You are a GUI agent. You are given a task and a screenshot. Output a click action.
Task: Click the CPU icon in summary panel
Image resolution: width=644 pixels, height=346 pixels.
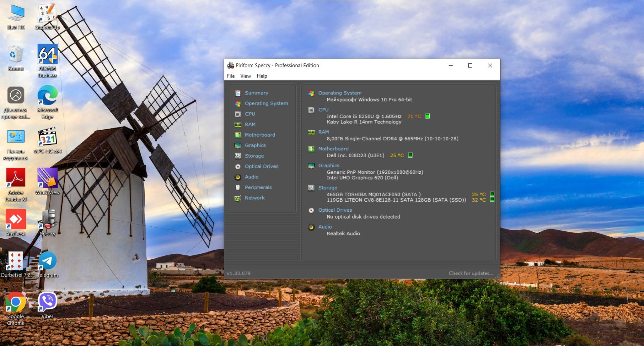pyautogui.click(x=311, y=110)
